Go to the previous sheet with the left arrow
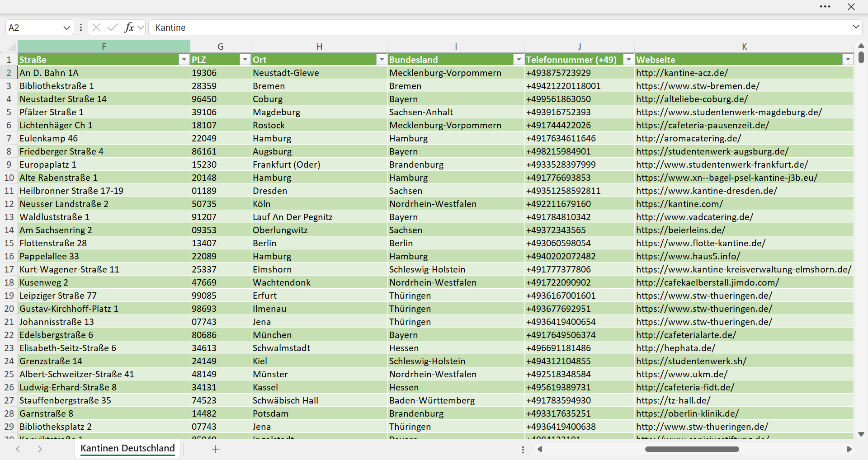Viewport: 868px width, 460px height. [x=18, y=449]
